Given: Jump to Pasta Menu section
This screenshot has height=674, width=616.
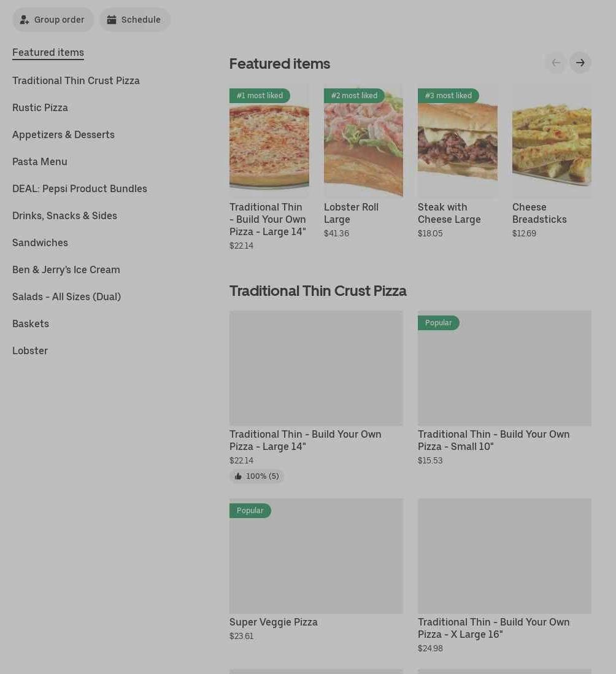Looking at the screenshot, I should (x=40, y=161).
